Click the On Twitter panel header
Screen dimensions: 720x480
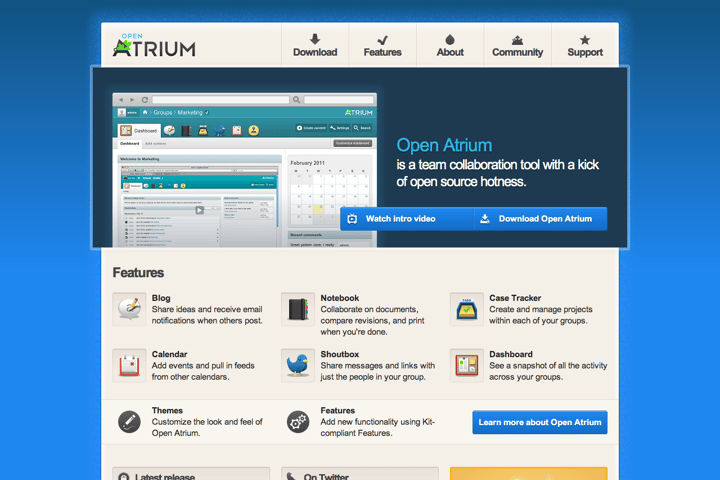click(360, 474)
